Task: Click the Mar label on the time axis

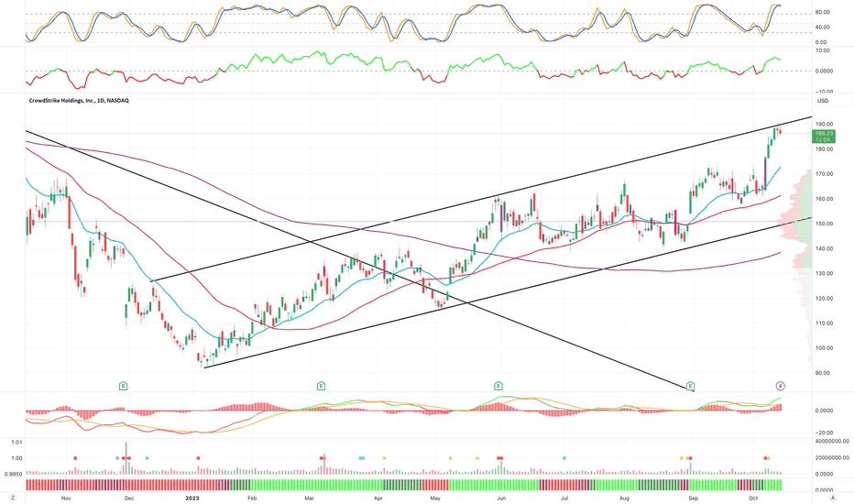Action: (x=309, y=499)
